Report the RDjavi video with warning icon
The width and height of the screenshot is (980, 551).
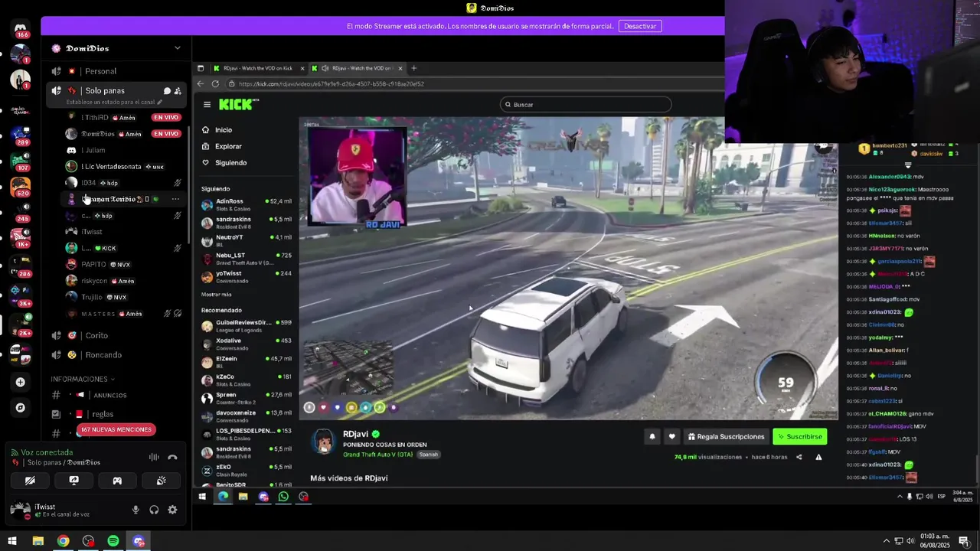[818, 457]
